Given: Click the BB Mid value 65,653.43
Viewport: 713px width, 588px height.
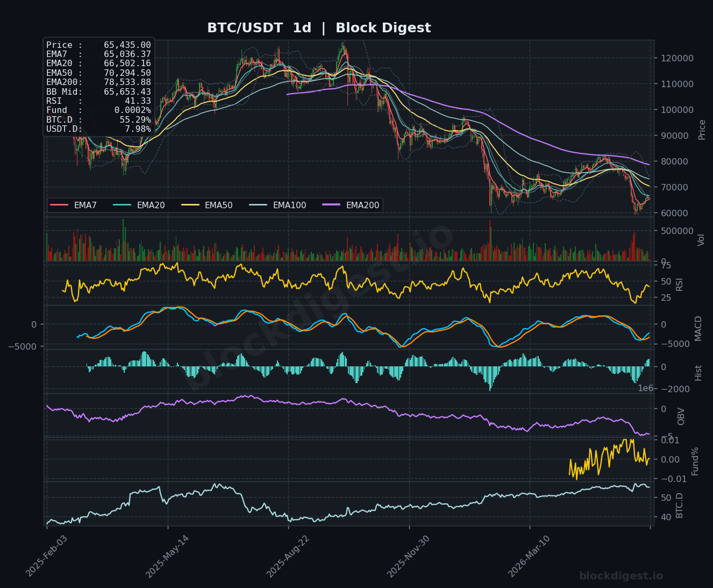Looking at the screenshot, I should tap(127, 92).
